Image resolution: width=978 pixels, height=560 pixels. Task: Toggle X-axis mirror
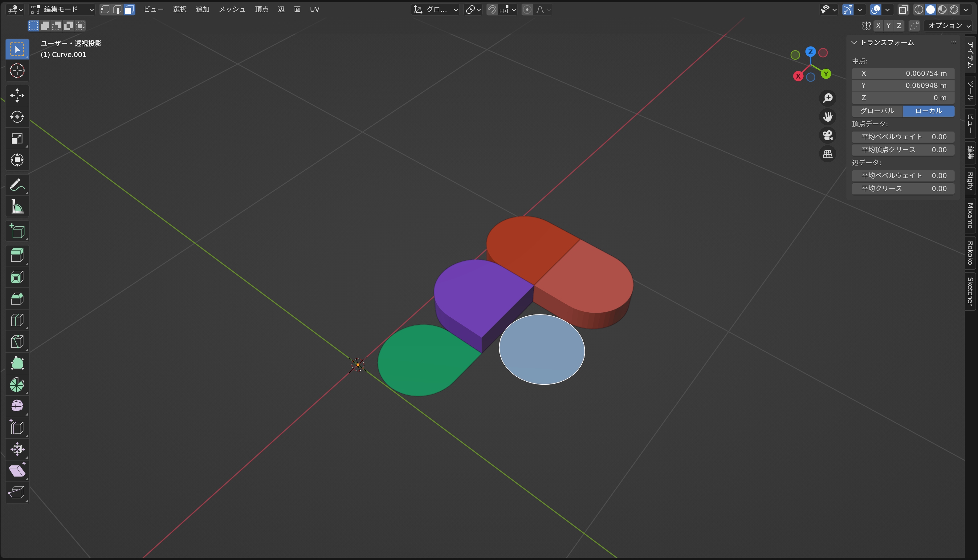pyautogui.click(x=878, y=26)
